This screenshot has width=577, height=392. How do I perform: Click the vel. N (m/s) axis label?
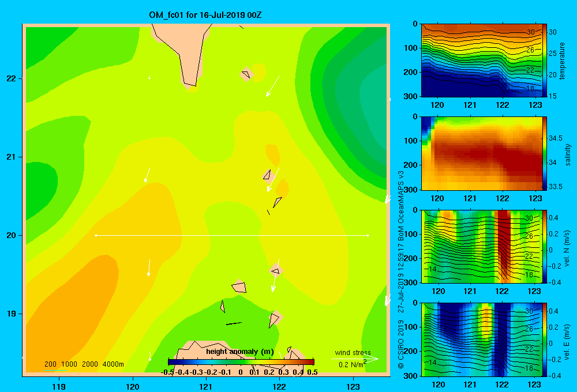pyautogui.click(x=567, y=248)
